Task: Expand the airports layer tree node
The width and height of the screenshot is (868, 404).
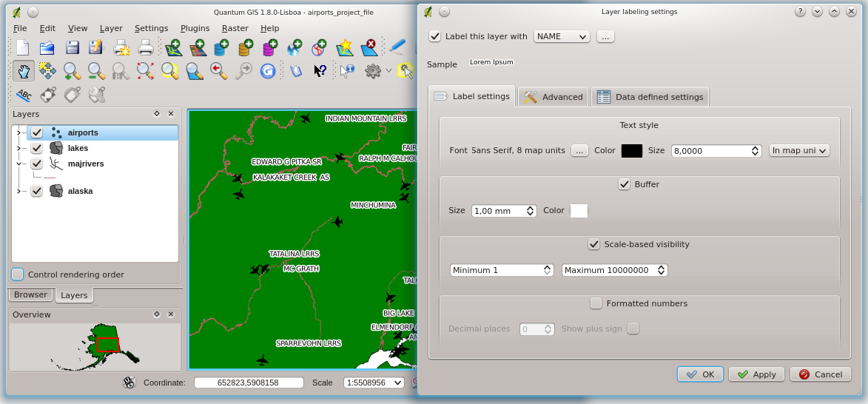Action: pyautogui.click(x=18, y=133)
